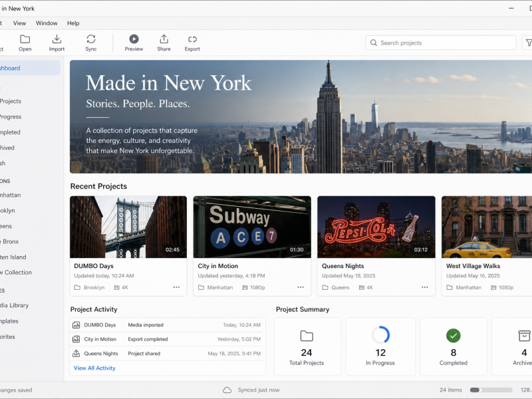Viewport: 532px width, 399px height.
Task: Open Media Library in the sidebar
Action: (x=14, y=305)
